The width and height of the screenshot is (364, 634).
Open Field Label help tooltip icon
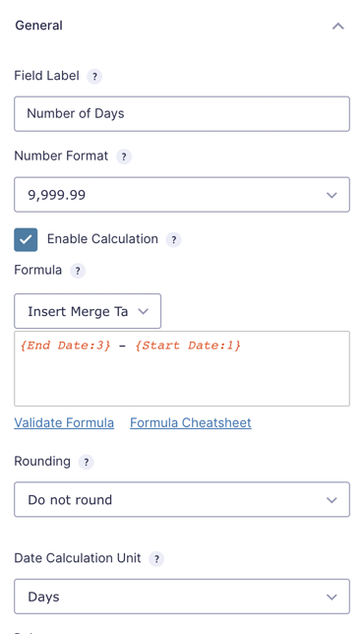click(x=94, y=77)
